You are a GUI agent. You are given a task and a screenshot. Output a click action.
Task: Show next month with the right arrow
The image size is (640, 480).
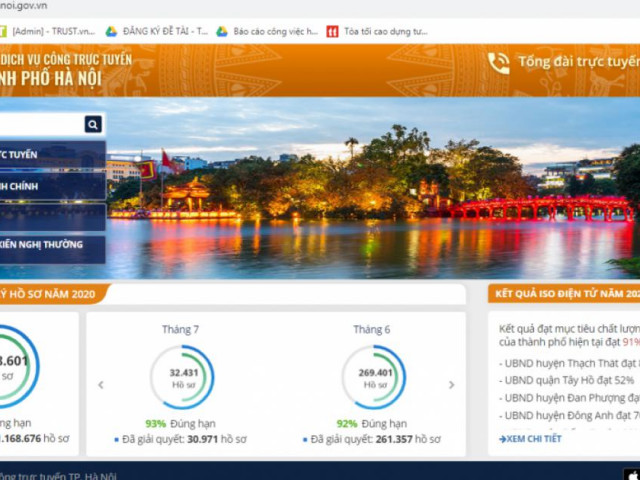pyautogui.click(x=451, y=385)
